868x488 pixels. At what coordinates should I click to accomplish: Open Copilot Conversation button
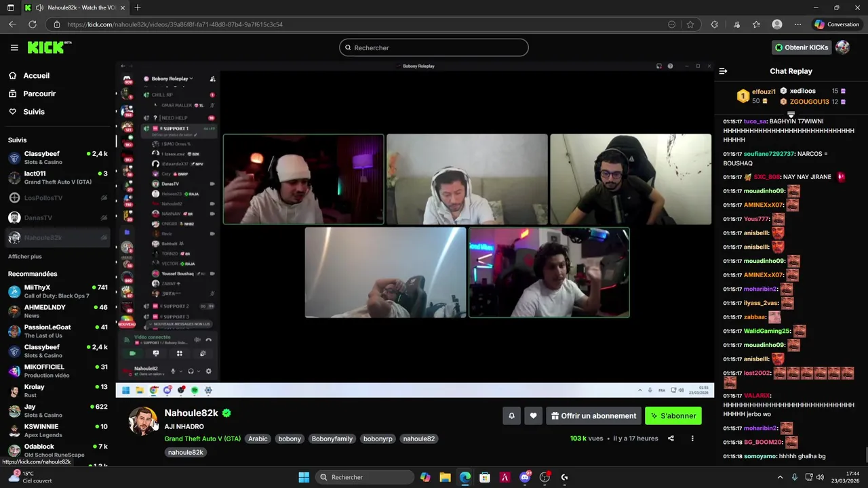837,24
